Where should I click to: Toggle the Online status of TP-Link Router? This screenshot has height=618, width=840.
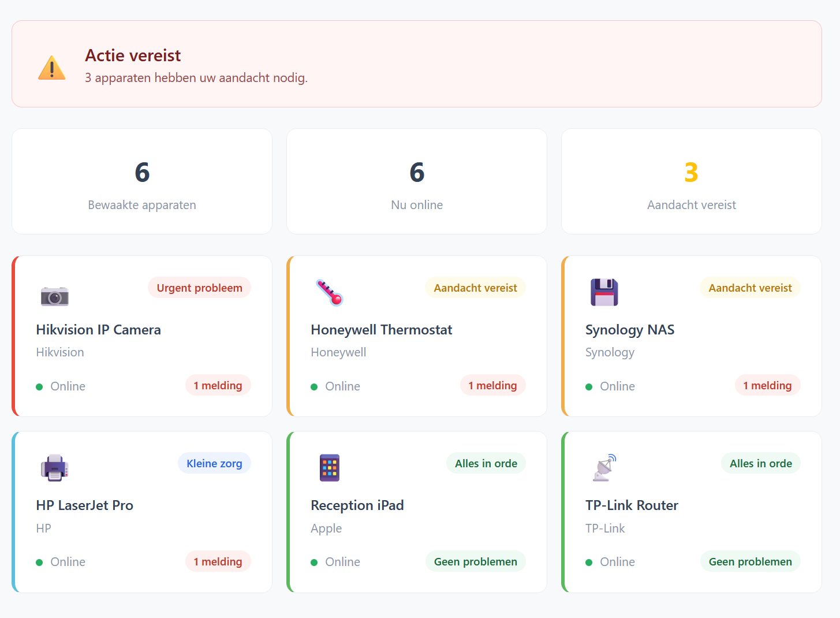pos(589,561)
